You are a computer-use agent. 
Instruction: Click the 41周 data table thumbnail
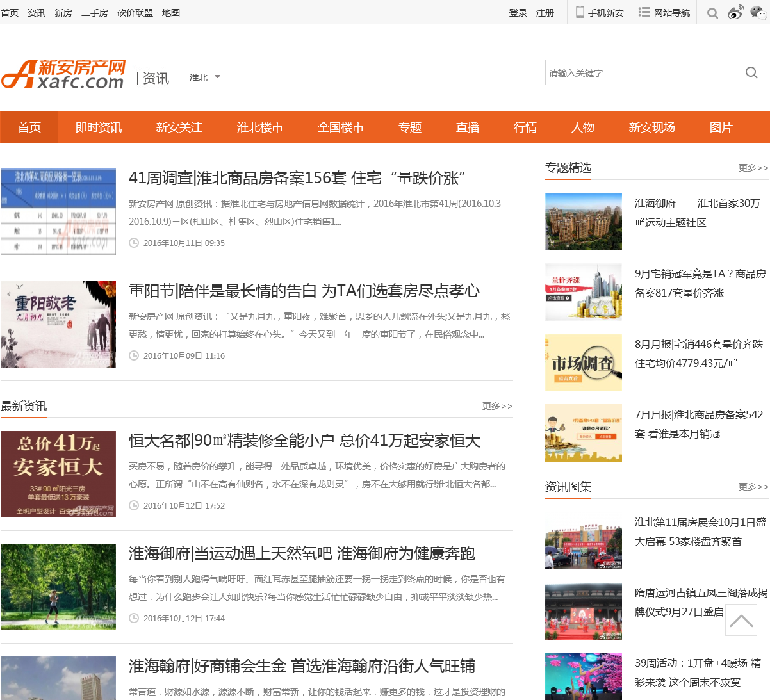58,211
